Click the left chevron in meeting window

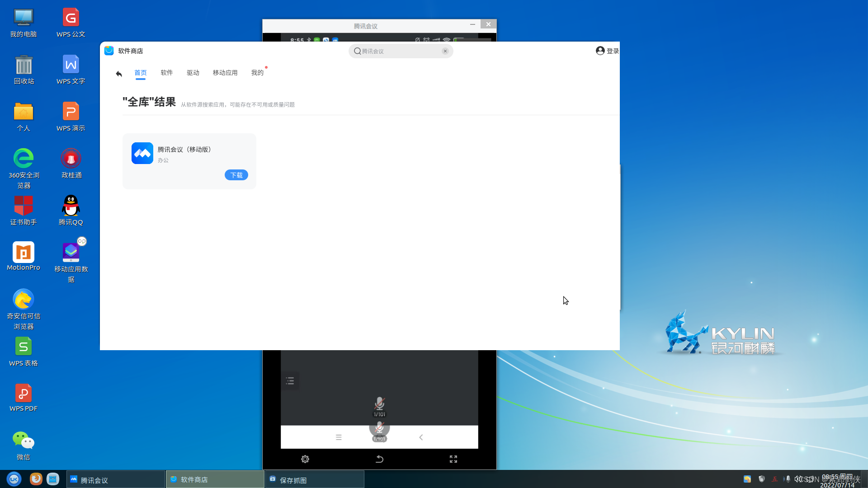(421, 437)
